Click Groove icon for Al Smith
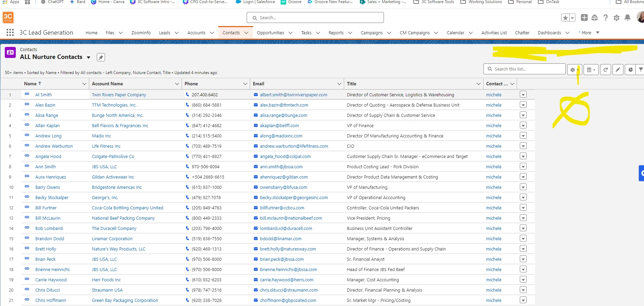 27,94
